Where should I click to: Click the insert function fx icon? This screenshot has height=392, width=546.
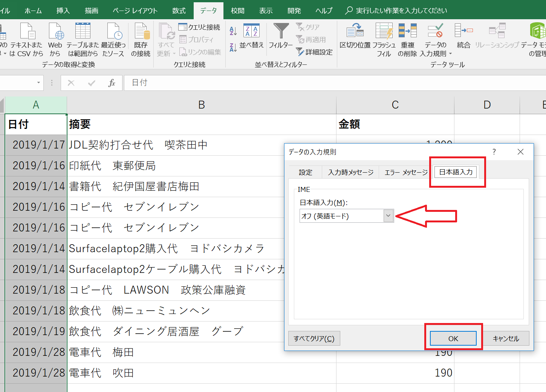point(112,83)
